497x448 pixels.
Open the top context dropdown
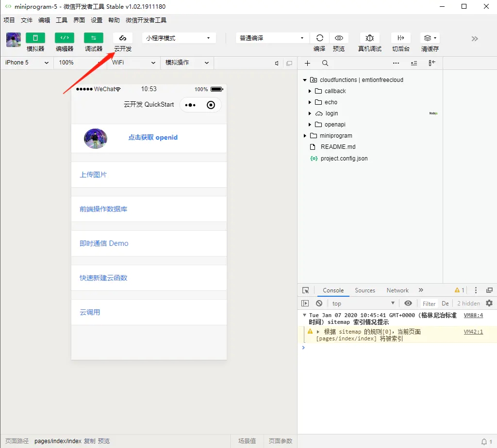pos(363,304)
